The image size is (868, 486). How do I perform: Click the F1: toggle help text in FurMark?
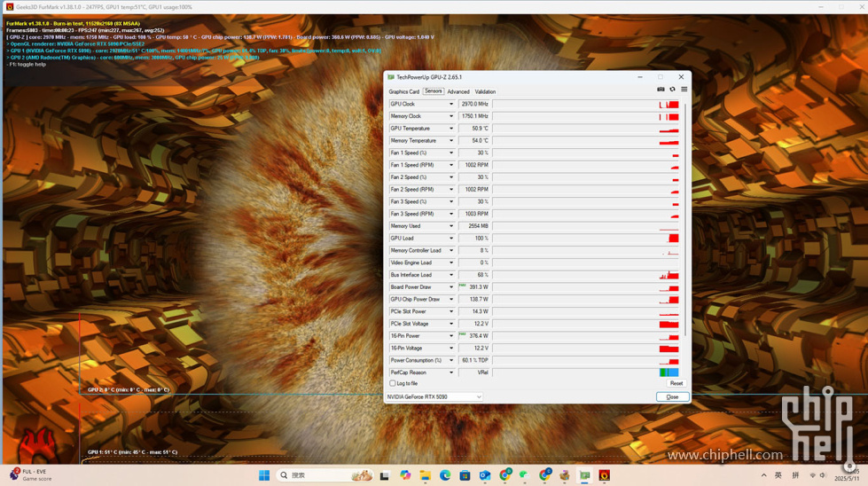[x=27, y=64]
